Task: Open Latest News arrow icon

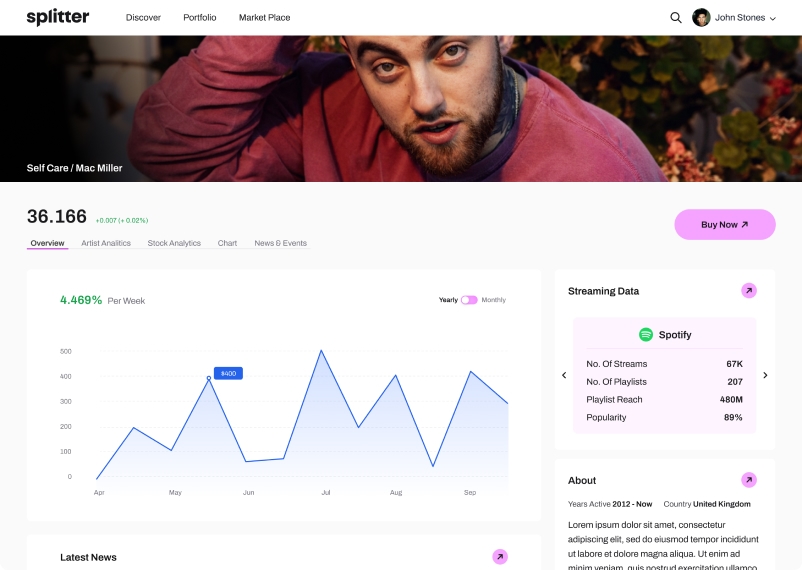Action: click(500, 557)
